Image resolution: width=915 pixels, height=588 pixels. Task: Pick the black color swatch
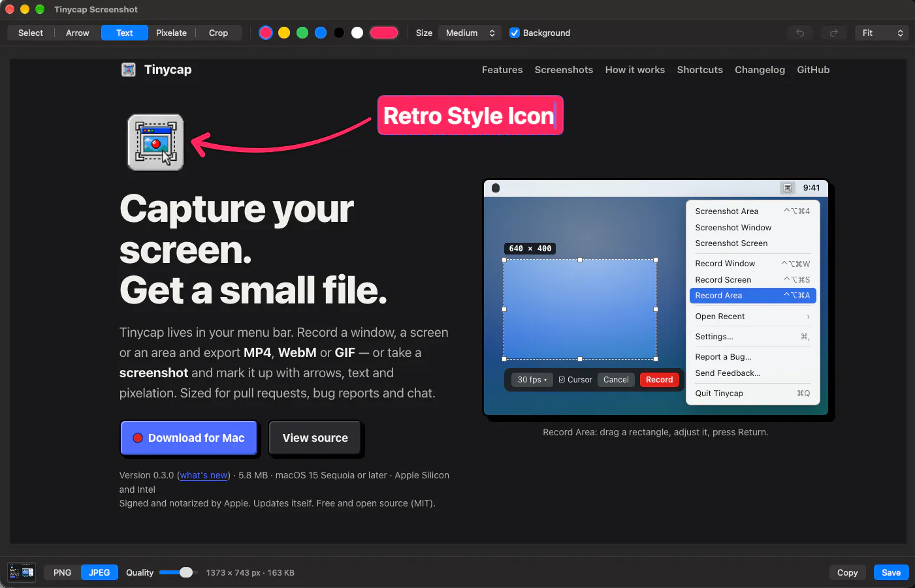point(339,33)
